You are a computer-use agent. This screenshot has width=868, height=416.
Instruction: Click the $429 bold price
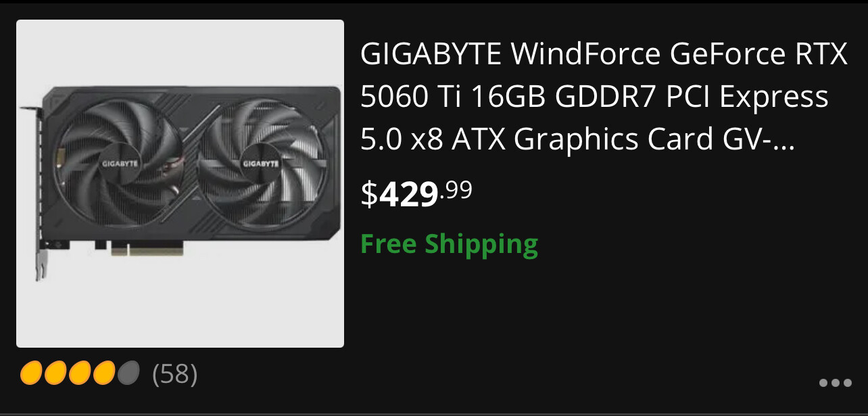[400, 195]
